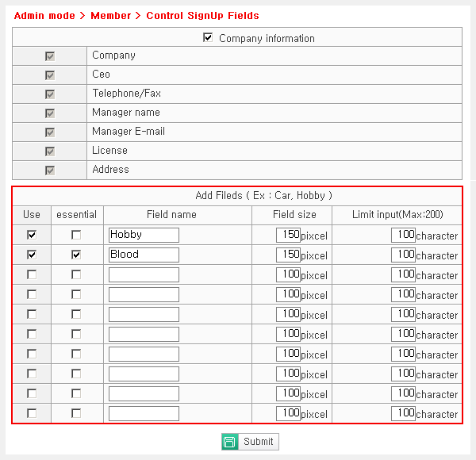Select the Hobby field size box
This screenshot has width=476, height=460.
click(288, 235)
